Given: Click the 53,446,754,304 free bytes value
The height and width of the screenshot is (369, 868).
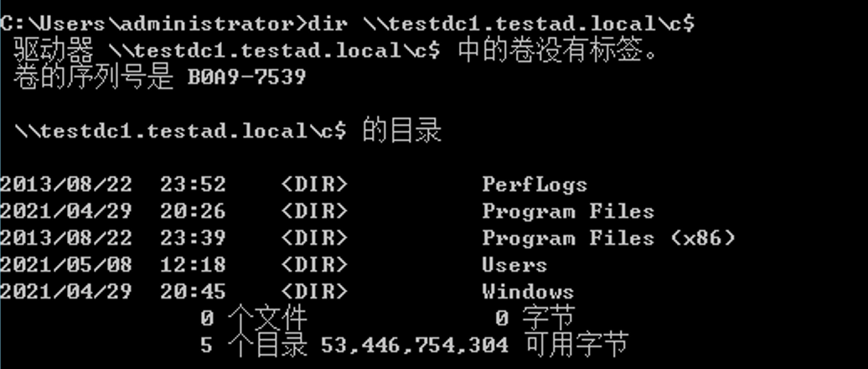Looking at the screenshot, I should click(x=414, y=346).
